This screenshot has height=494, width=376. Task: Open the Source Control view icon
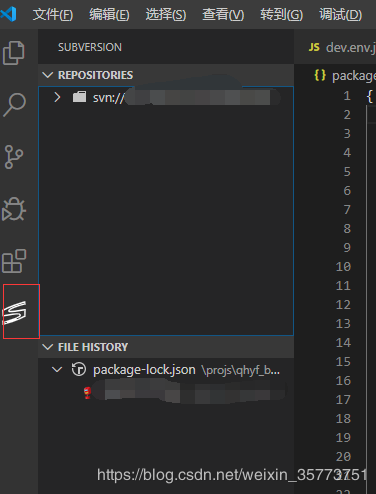pos(14,157)
